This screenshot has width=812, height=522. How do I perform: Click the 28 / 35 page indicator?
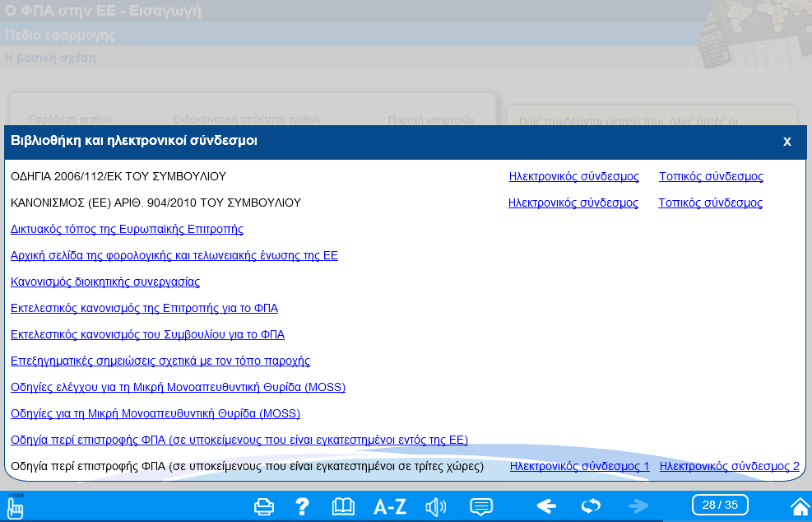720,505
